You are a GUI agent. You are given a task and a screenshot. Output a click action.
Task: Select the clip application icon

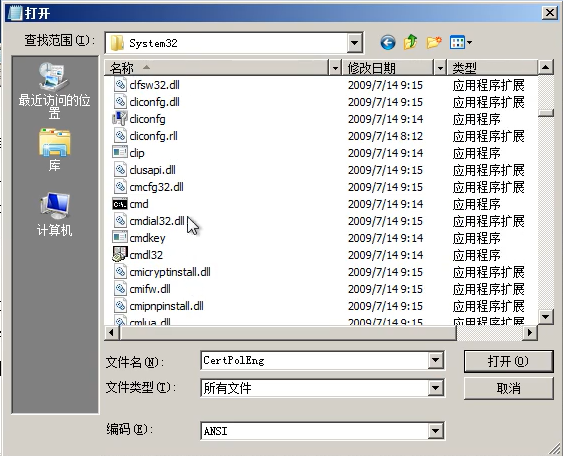pyautogui.click(x=120, y=153)
